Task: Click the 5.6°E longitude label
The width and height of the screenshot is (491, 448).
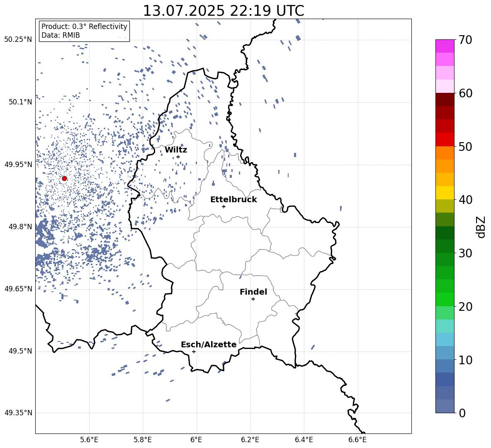Action: 89,440
